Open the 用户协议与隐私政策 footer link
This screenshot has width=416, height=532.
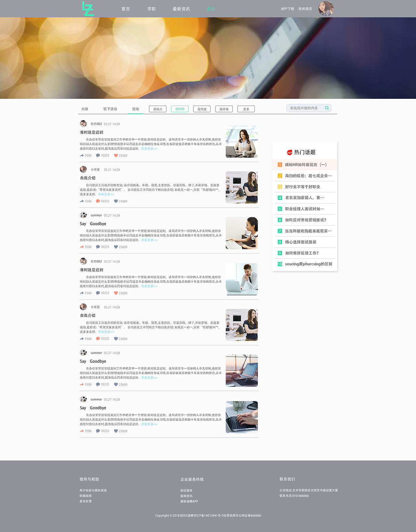(x=93, y=490)
